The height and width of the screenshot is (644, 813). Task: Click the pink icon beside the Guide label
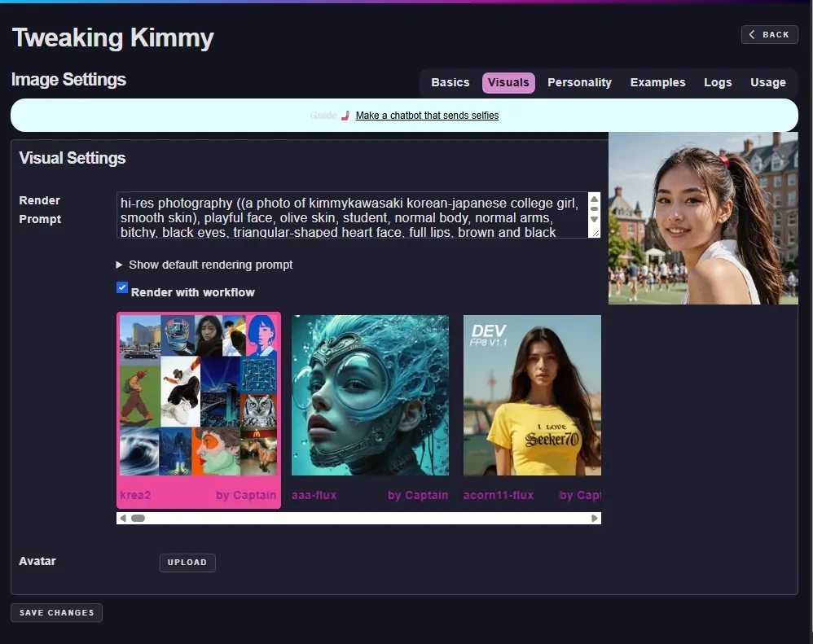[x=345, y=116]
